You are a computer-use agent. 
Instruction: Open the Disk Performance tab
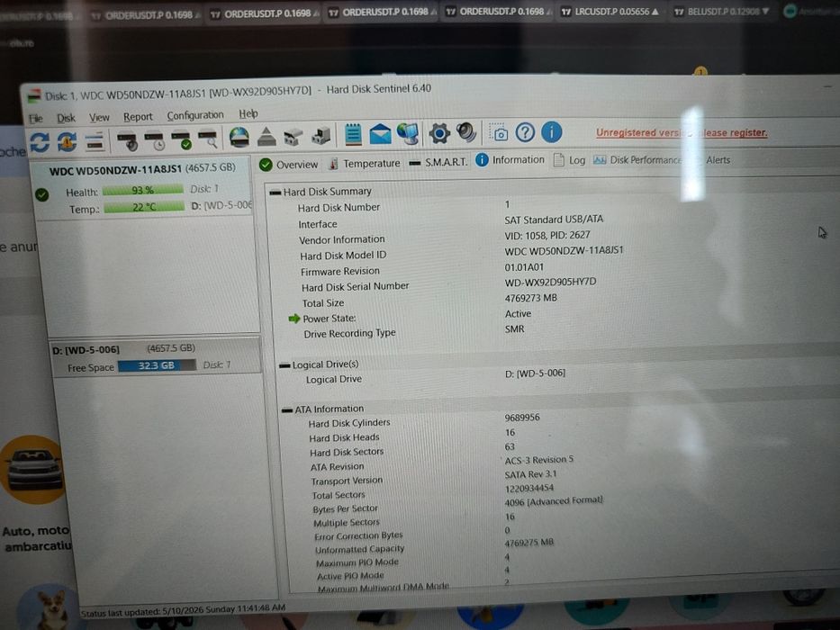click(x=637, y=159)
